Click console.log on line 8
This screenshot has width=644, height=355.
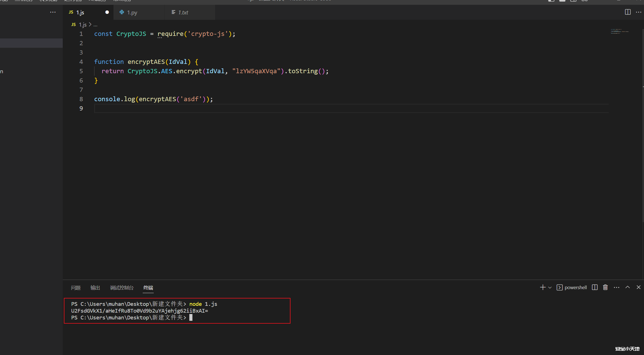[x=114, y=99]
